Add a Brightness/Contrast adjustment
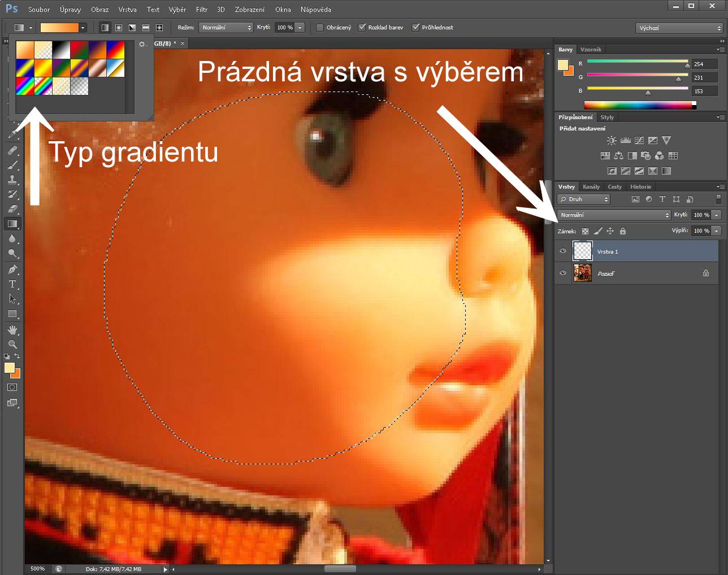The image size is (728, 575). [612, 141]
